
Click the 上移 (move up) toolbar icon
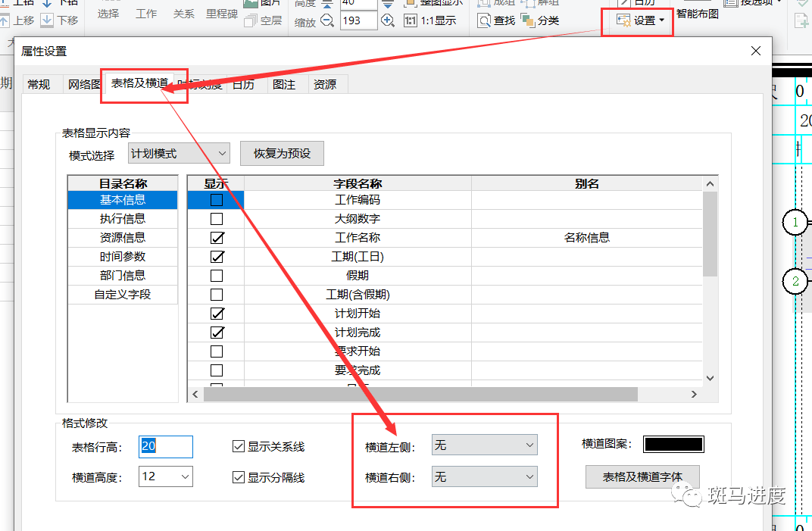click(5, 20)
